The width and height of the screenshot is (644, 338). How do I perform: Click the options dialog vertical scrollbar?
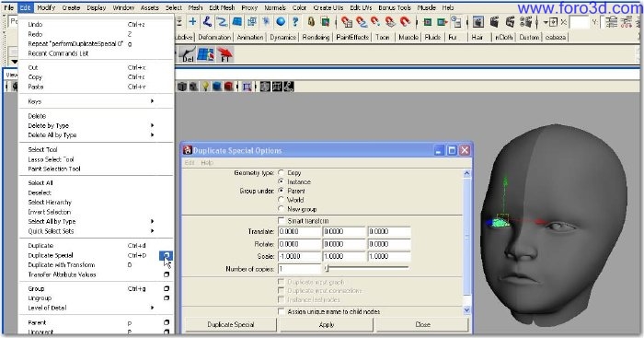tap(467, 242)
